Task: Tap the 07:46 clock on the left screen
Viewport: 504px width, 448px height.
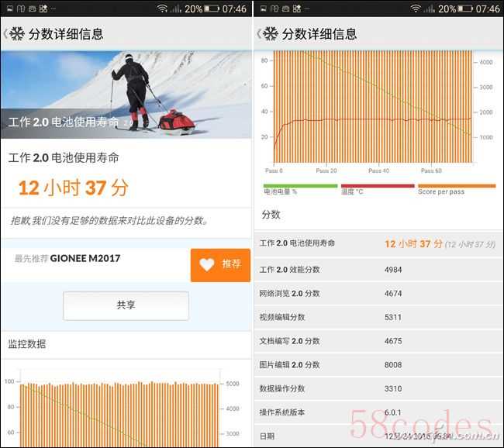Action: point(234,9)
